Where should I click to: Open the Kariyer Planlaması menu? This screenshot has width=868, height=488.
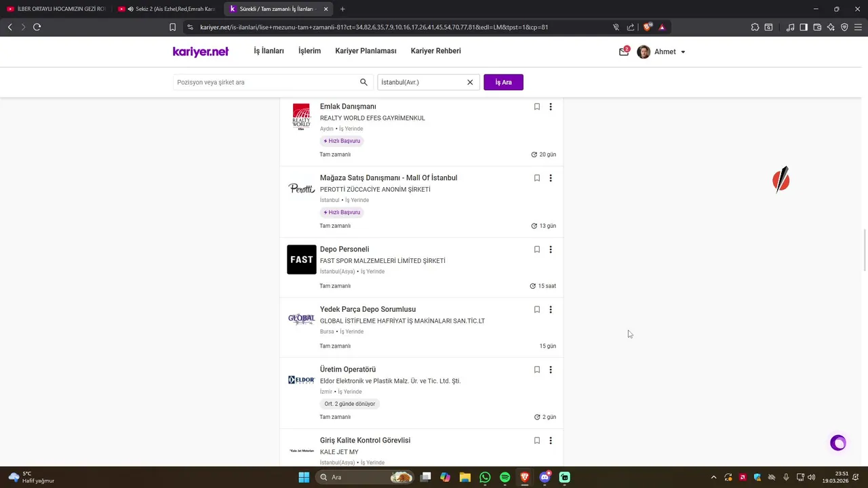[366, 51]
